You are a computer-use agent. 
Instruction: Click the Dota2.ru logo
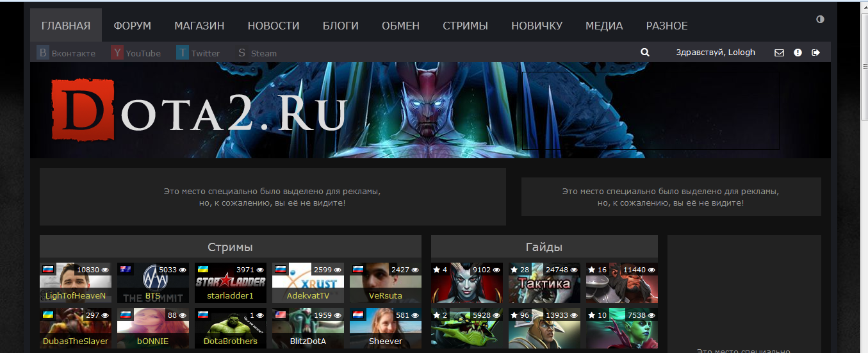[x=199, y=110]
